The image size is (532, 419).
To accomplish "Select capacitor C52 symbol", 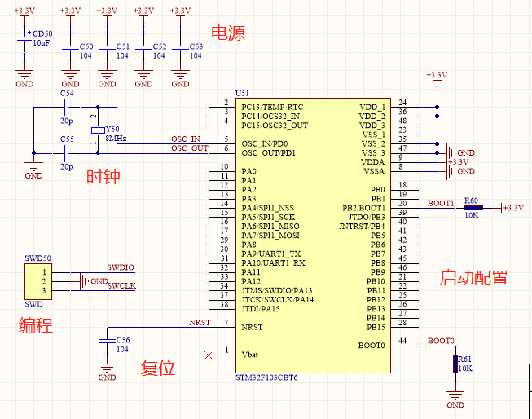I will [x=143, y=47].
